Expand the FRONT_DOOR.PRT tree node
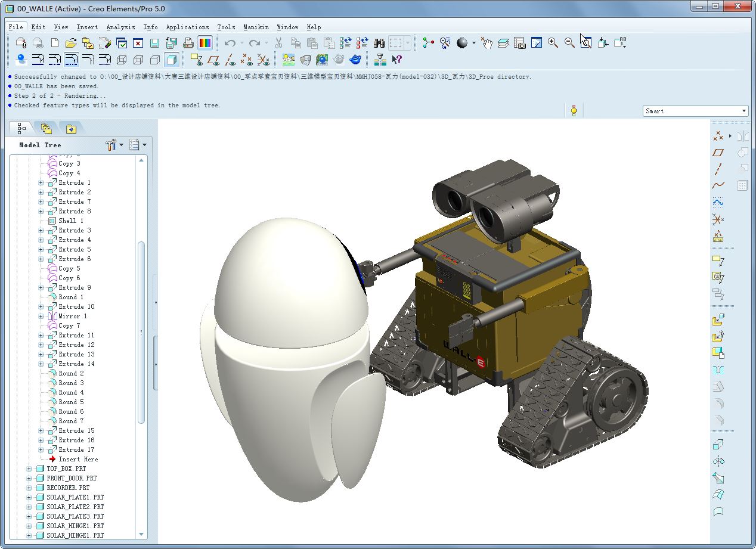This screenshot has width=756, height=549. click(29, 479)
